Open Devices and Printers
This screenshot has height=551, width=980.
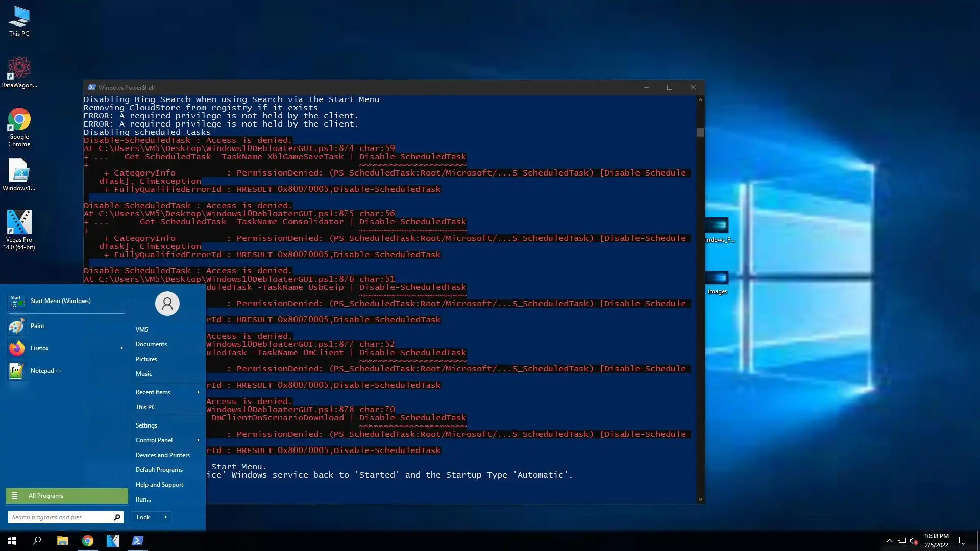pyautogui.click(x=162, y=455)
